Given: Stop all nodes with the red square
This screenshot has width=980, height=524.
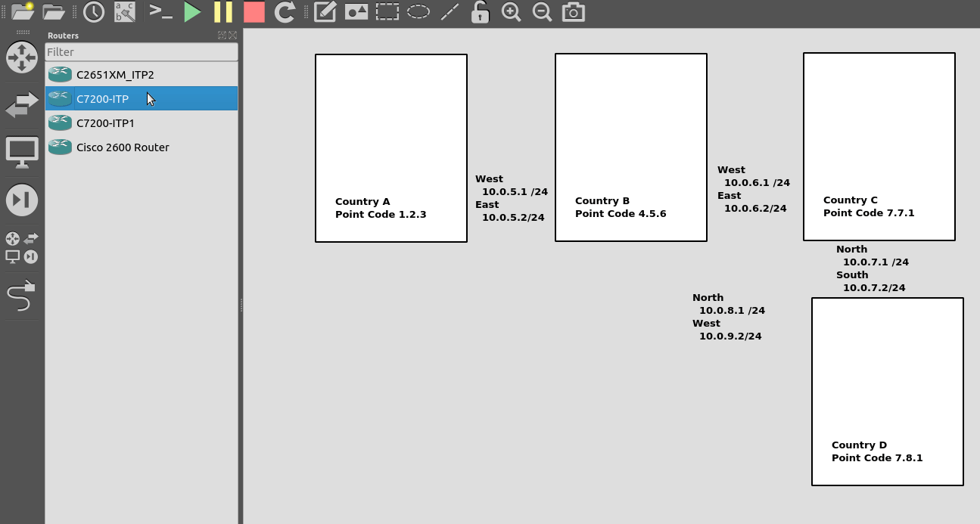Looking at the screenshot, I should pos(253,12).
